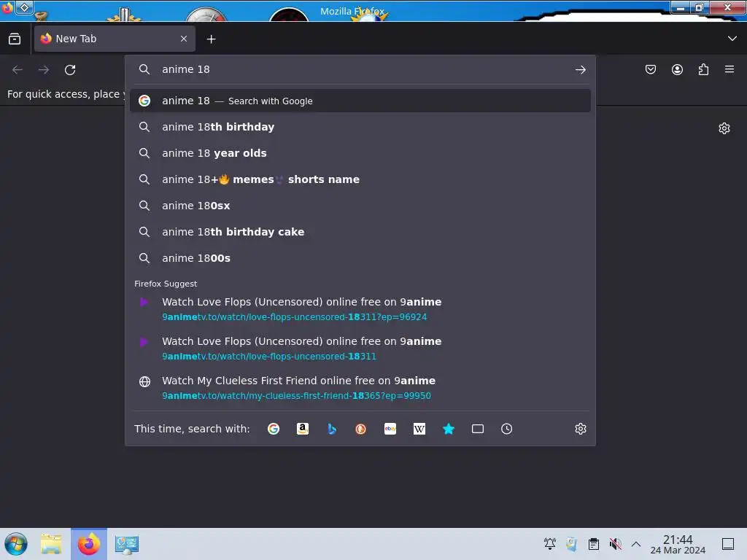Search bookmarks via star icon

[449, 429]
